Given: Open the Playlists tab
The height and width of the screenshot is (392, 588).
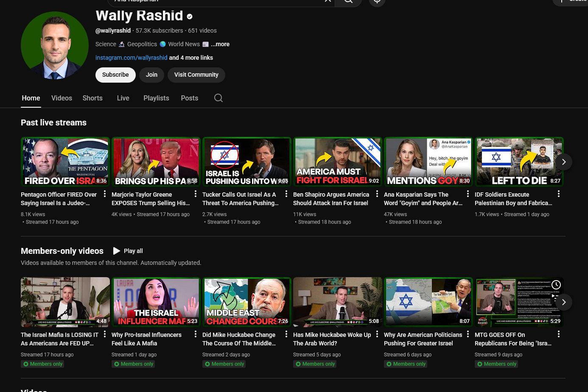Looking at the screenshot, I should [156, 98].
